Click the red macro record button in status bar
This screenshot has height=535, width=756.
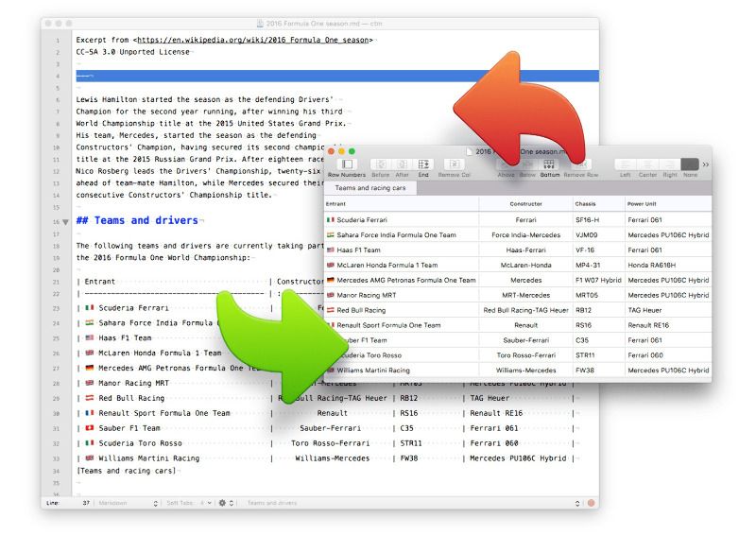coord(592,503)
